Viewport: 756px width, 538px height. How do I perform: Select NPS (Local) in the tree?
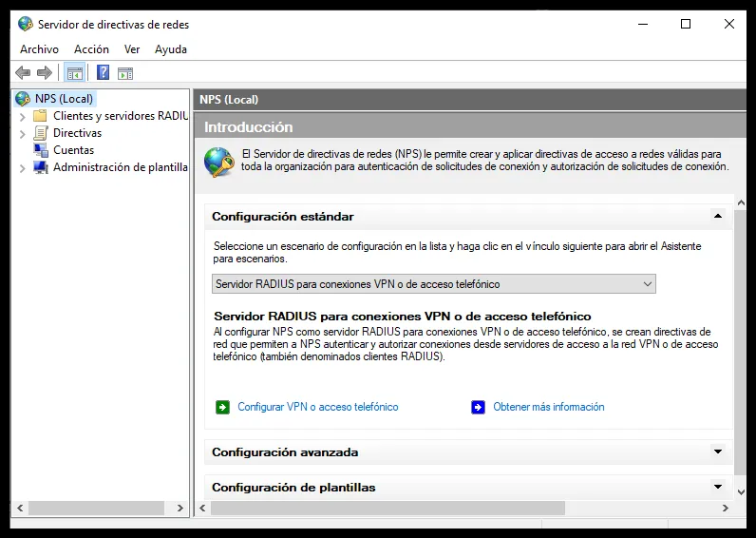coord(64,99)
